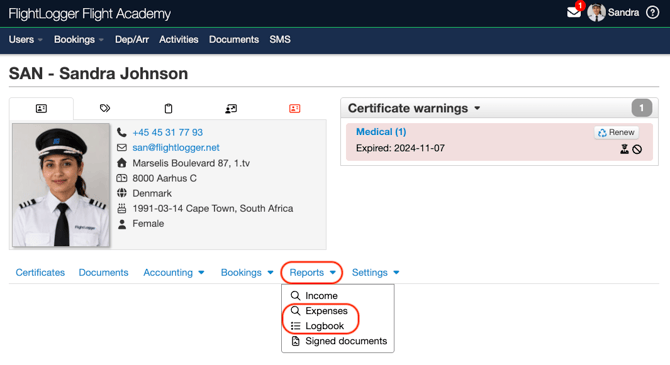Click the document icon beside Signed documents
This screenshot has width=670, height=365.
pos(295,341)
